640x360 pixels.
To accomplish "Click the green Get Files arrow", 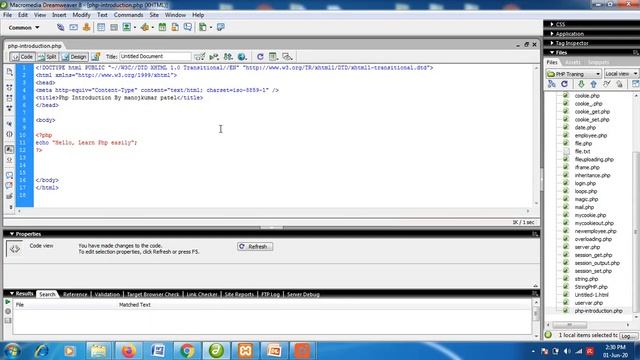I will (581, 84).
